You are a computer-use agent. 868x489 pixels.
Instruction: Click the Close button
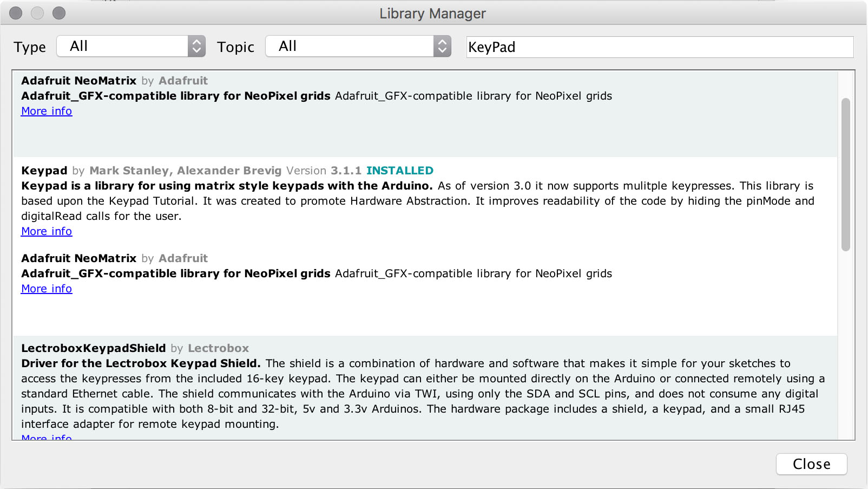click(811, 464)
